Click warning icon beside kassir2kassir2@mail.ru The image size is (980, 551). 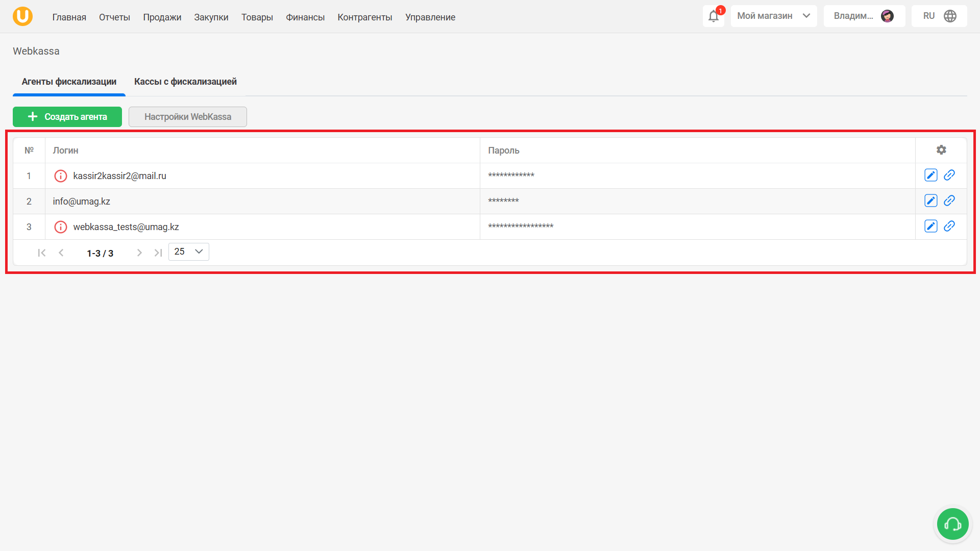[x=61, y=176]
